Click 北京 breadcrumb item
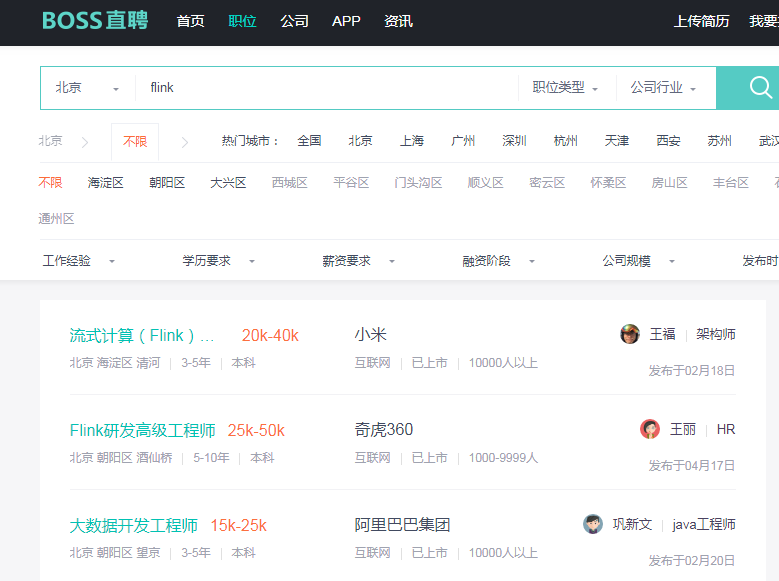 point(51,141)
